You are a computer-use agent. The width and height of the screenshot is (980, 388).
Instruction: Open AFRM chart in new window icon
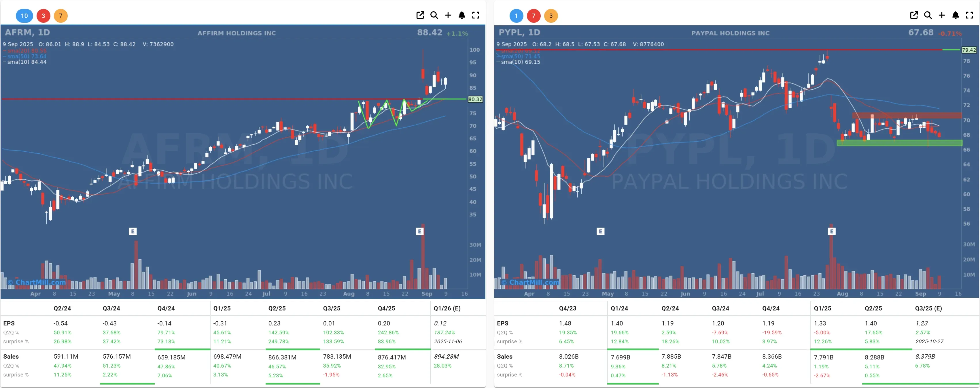click(420, 15)
